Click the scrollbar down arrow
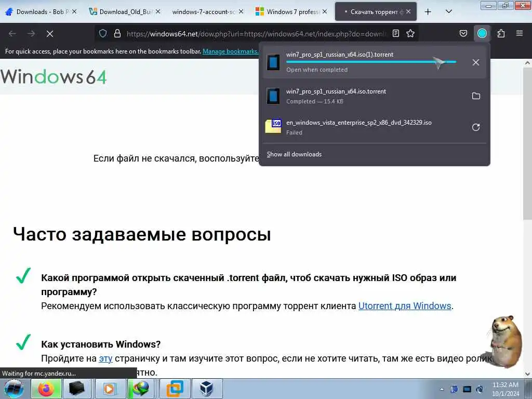Image resolution: width=532 pixels, height=399 pixels. coord(527,374)
